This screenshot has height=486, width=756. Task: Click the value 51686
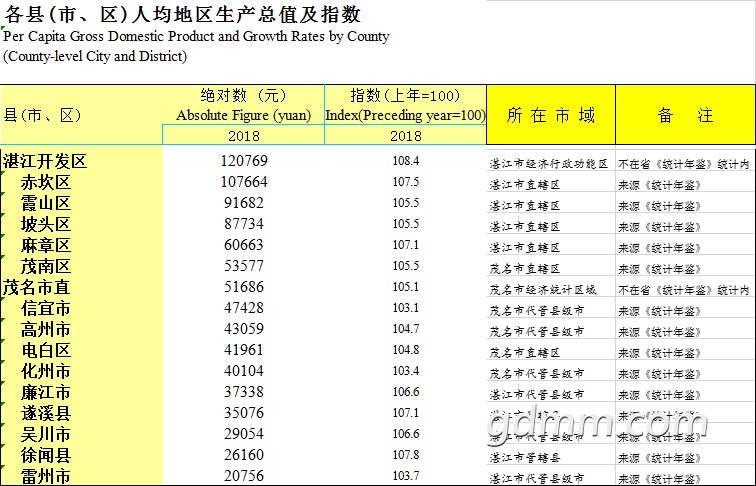[244, 287]
